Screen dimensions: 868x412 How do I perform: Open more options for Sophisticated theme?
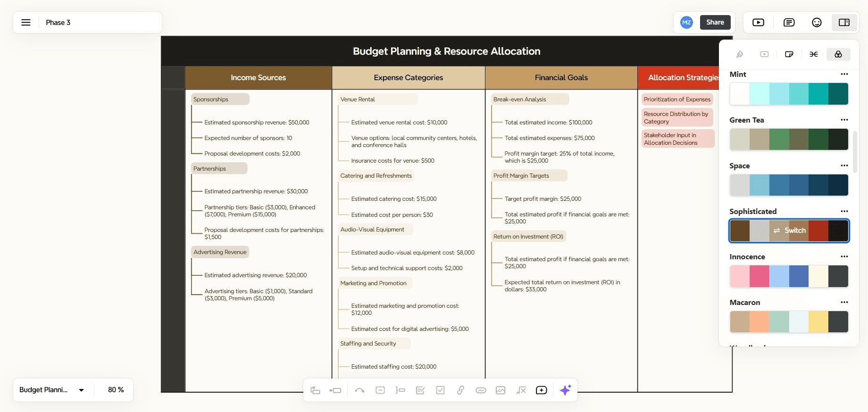pyautogui.click(x=844, y=211)
